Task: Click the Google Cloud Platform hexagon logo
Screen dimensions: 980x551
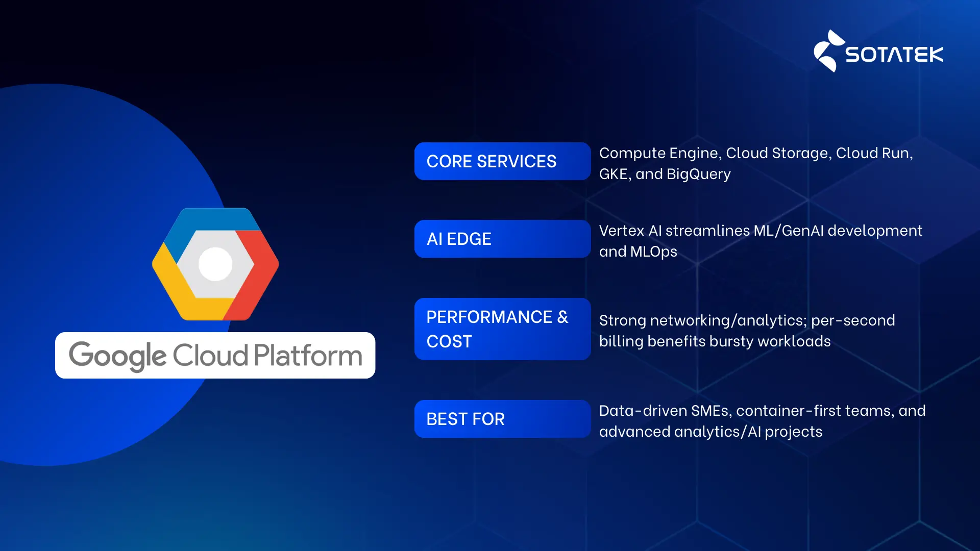Action: click(x=215, y=264)
